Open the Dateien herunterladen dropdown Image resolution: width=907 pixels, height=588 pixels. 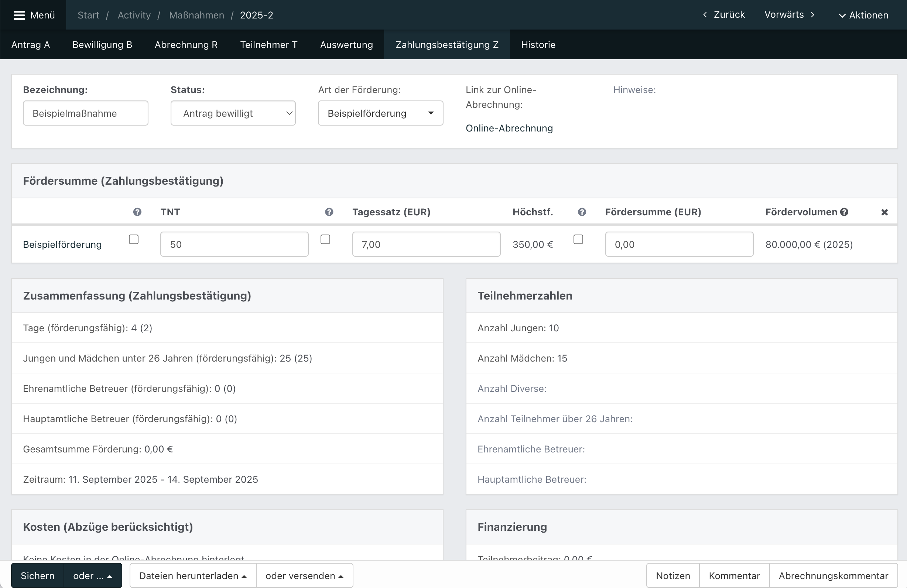click(x=193, y=576)
